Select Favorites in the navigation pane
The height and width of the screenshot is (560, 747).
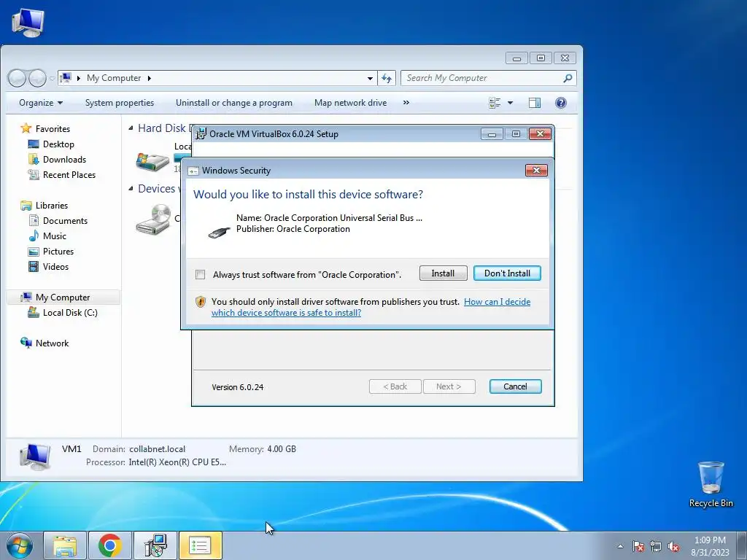(53, 129)
